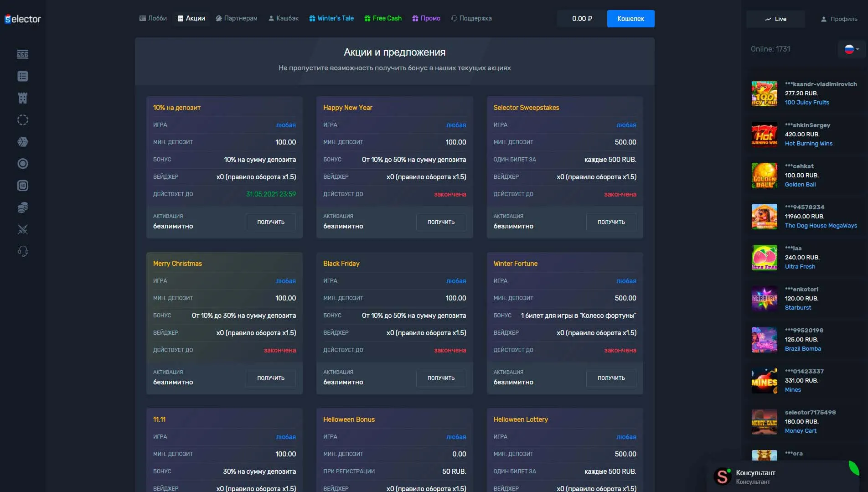This screenshot has height=492, width=868.
Task: Click the crossed swords sidebar icon
Action: (x=23, y=229)
